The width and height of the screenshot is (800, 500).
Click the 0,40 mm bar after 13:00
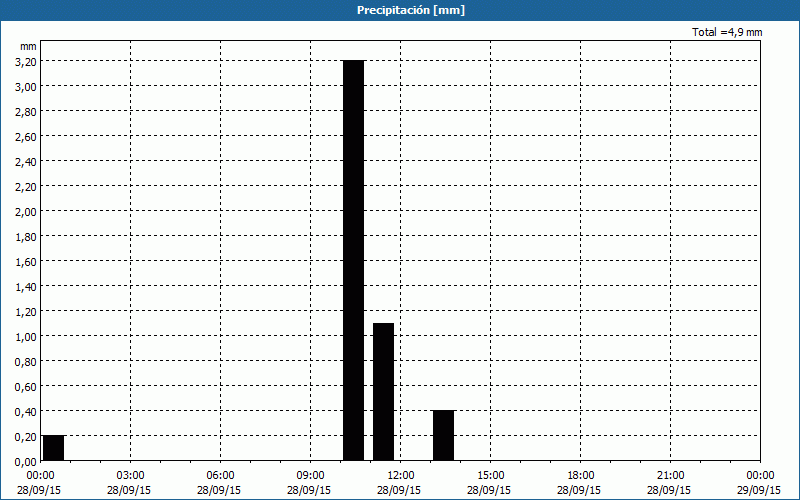click(x=443, y=436)
